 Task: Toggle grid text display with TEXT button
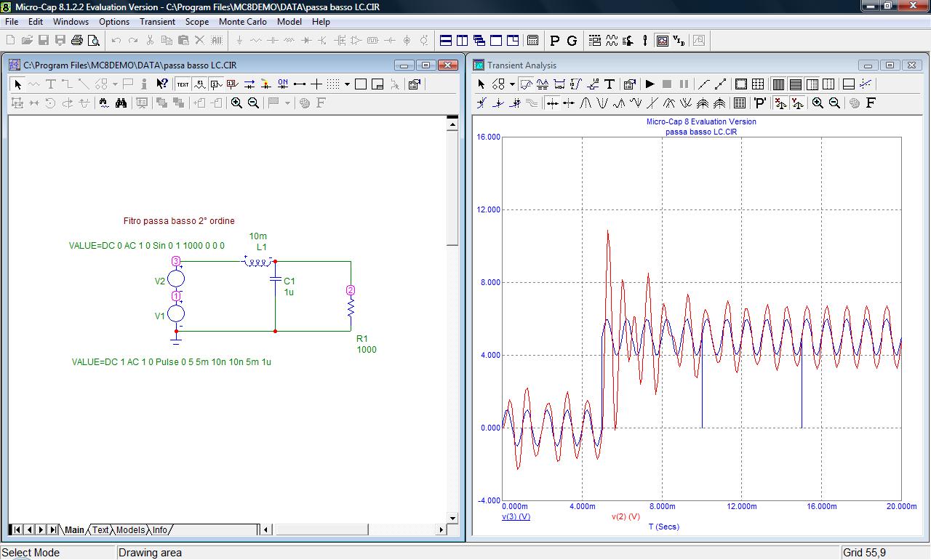tap(183, 84)
